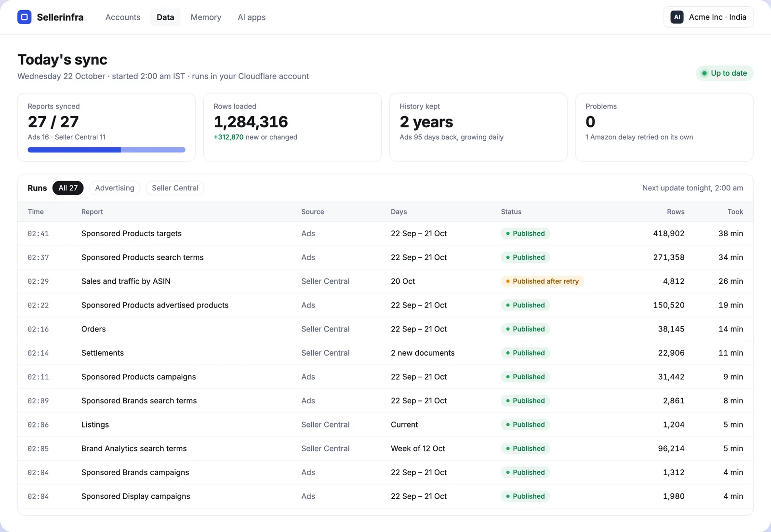
Task: Open the Sponsored Products search terms report
Action: tap(385, 257)
